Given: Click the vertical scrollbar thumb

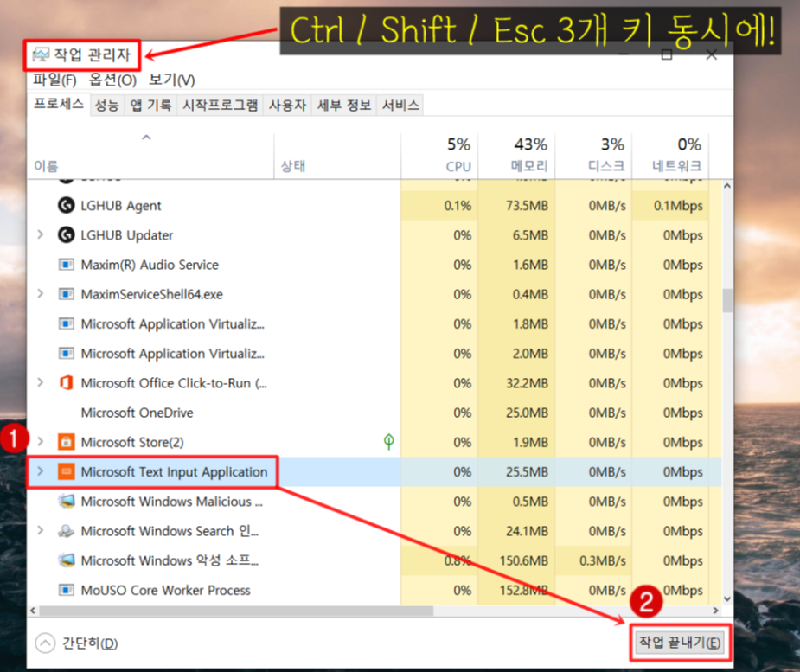Looking at the screenshot, I should pos(727,300).
